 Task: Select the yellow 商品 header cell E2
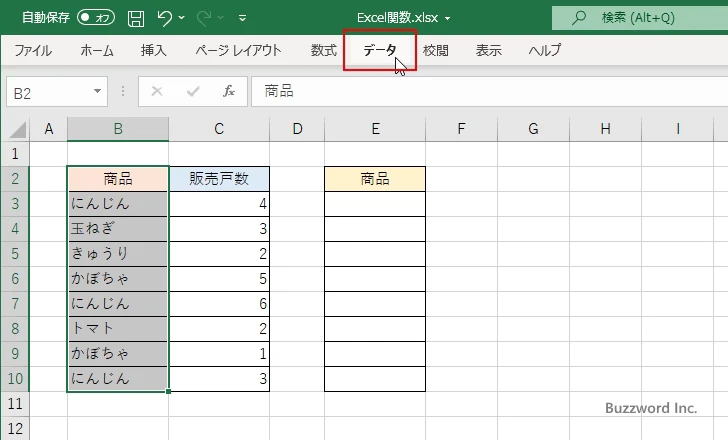[375, 179]
